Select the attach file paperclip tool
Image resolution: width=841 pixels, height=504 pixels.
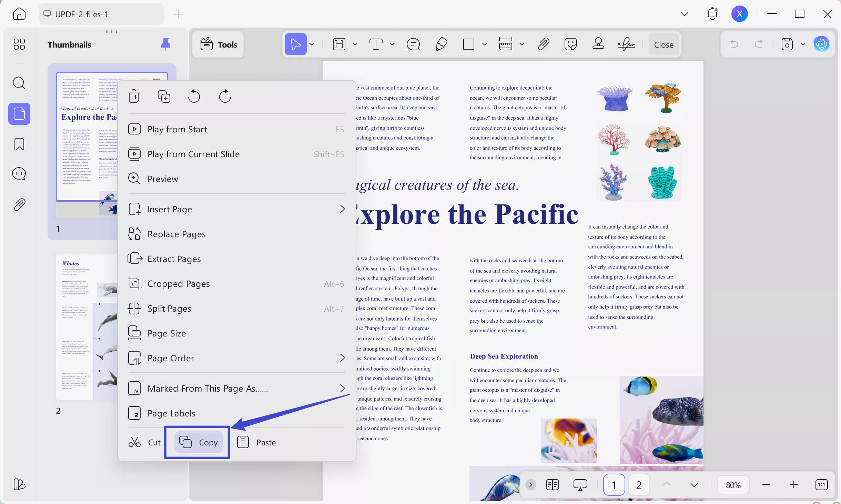coord(543,44)
